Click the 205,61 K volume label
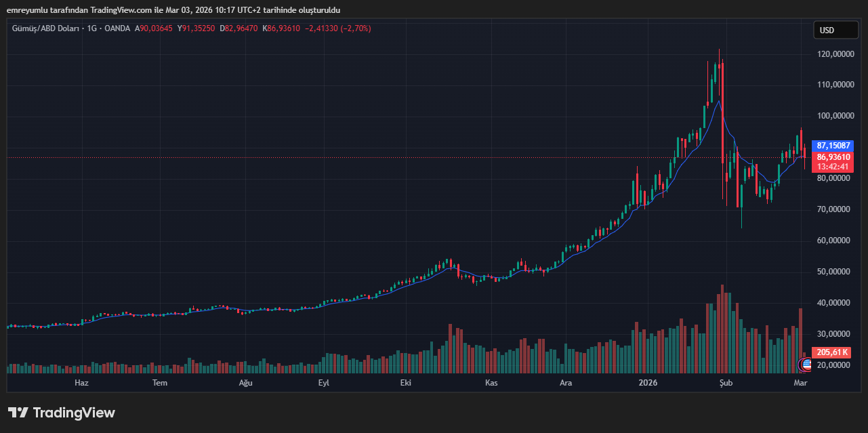 click(x=833, y=352)
